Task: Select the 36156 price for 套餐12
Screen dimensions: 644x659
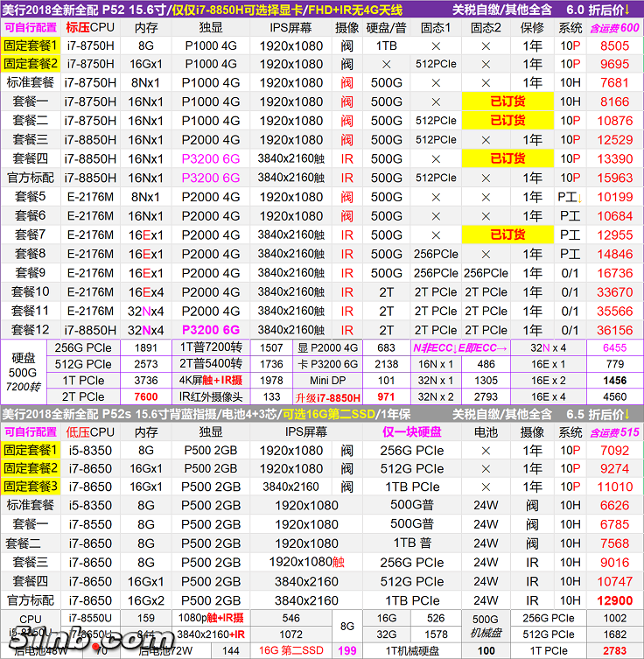Action: coord(614,330)
